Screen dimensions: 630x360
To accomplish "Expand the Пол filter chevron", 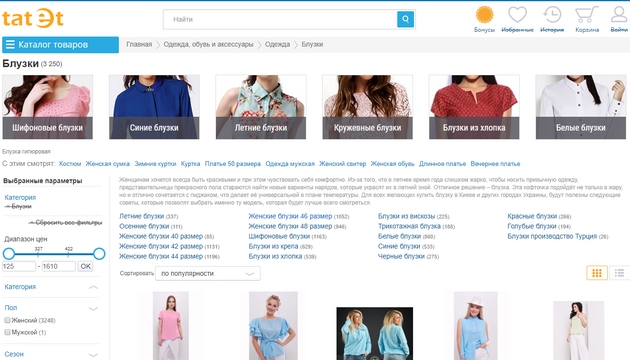I will pos(93,308).
